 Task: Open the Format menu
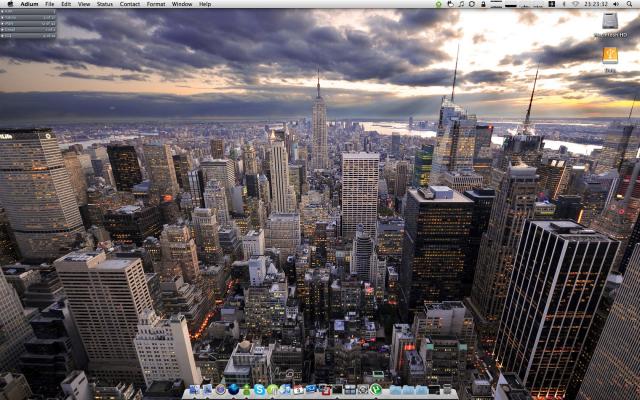(156, 4)
